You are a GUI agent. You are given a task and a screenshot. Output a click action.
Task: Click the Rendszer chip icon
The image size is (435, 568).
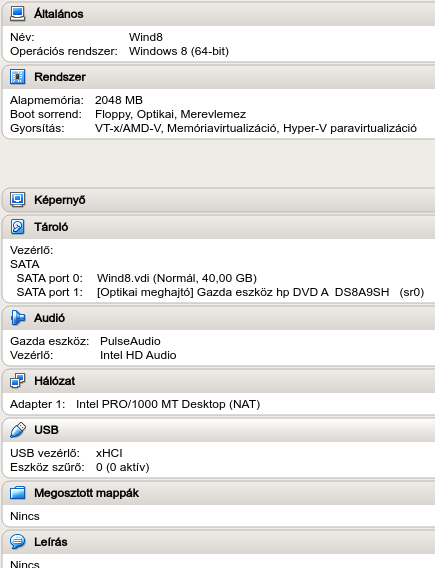point(17,77)
